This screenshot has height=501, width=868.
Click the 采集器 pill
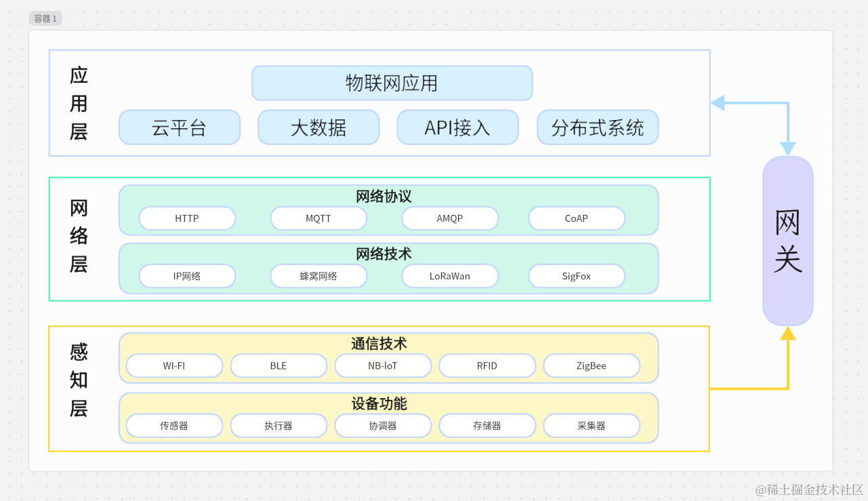(592, 426)
